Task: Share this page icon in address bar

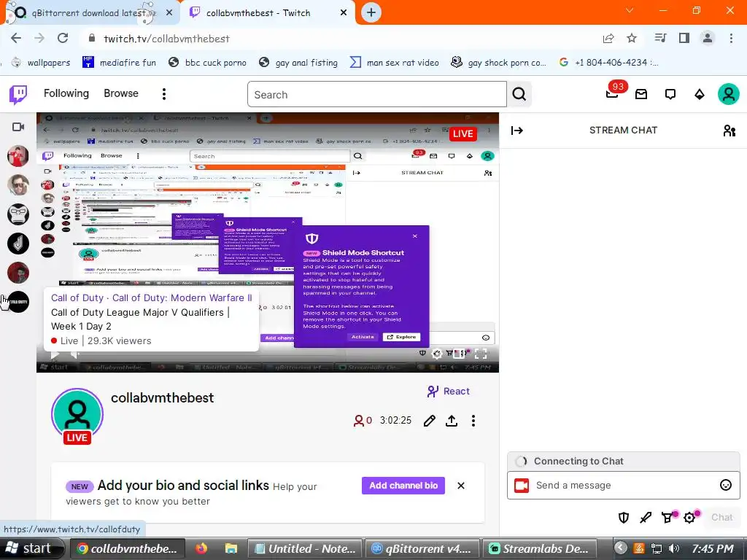Action: [608, 39]
